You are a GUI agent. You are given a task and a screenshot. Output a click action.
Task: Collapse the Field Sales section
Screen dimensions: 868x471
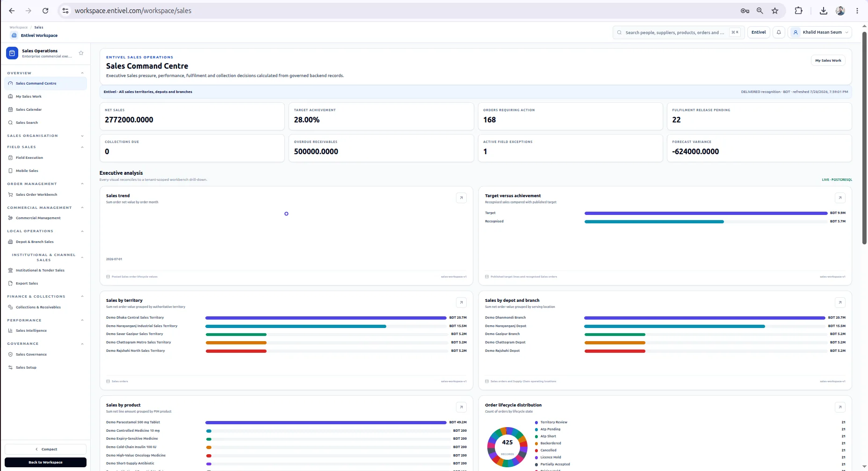tap(82, 147)
